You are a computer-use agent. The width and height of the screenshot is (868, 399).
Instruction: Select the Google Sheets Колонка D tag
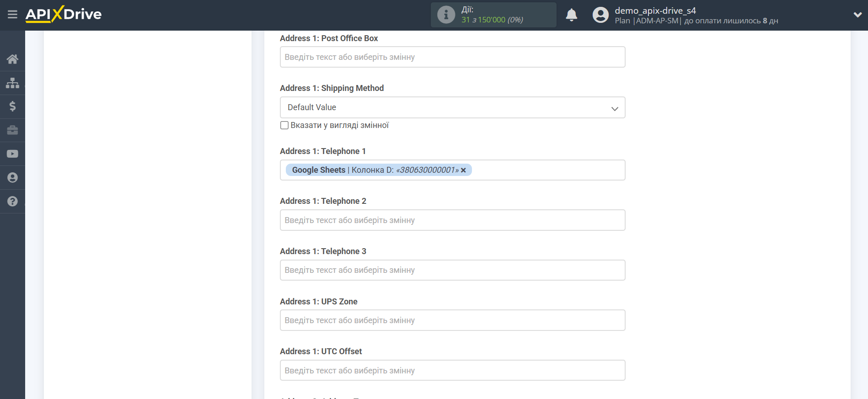tap(379, 170)
